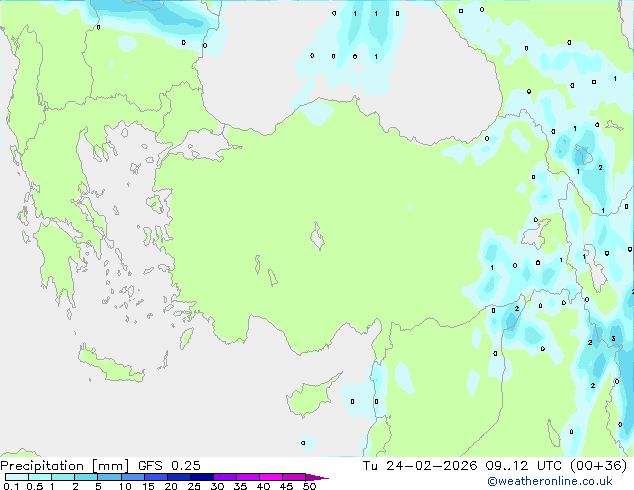Pick the 15–20 mm legend swatch
The image size is (634, 490).
156,477
